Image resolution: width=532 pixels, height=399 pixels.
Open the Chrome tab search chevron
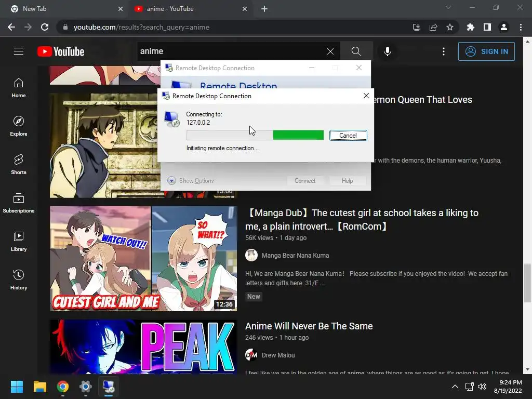pyautogui.click(x=448, y=7)
